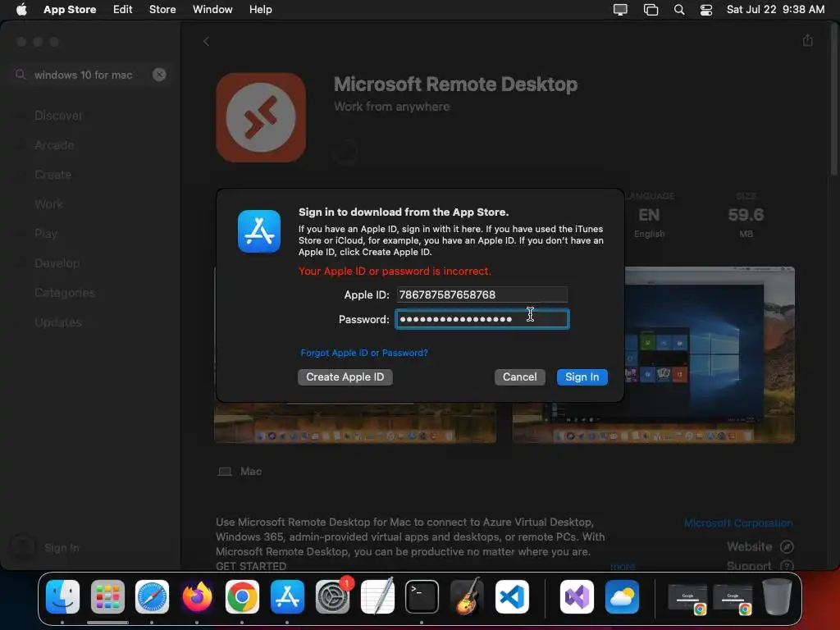Click the date and time in menu bar
The image size is (840, 630).
[775, 10]
